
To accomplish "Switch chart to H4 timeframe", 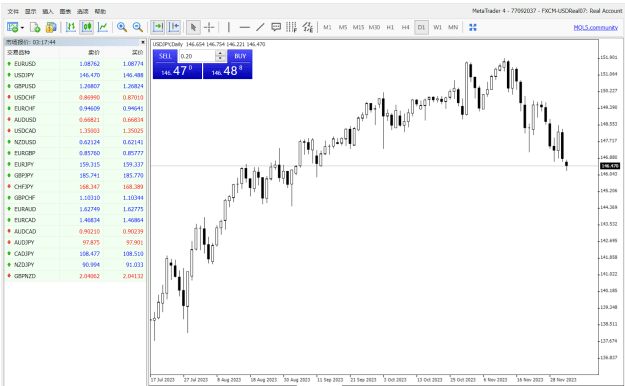I will (405, 27).
